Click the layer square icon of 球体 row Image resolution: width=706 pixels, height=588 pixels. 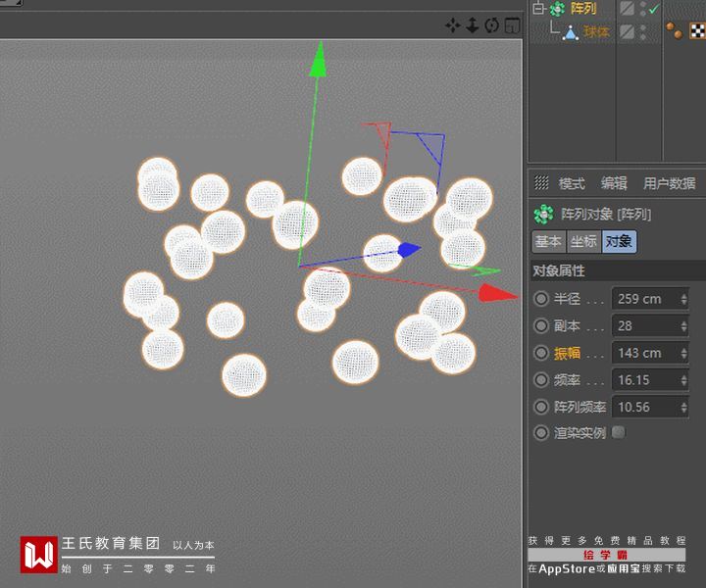tap(627, 31)
